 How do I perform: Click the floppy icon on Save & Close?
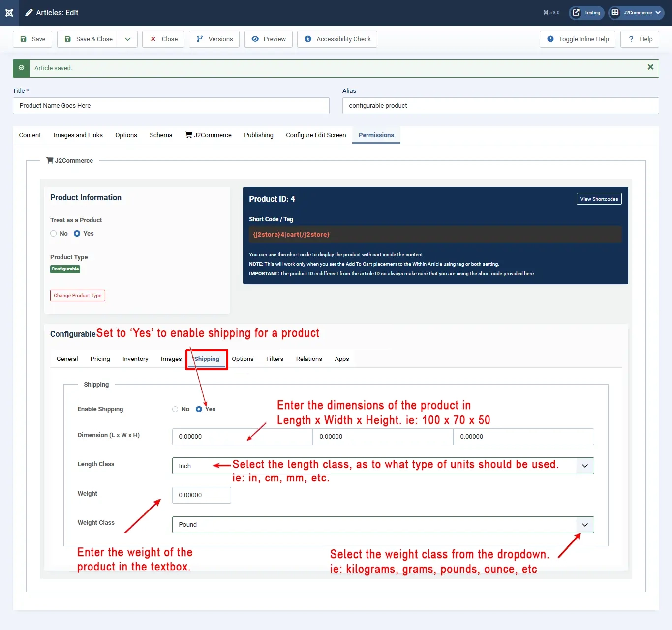68,39
